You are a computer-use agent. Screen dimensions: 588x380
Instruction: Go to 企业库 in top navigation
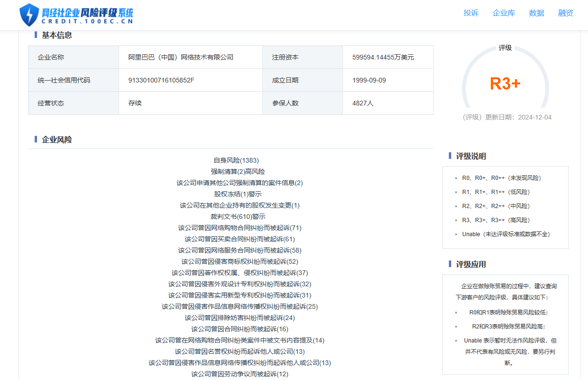click(504, 13)
